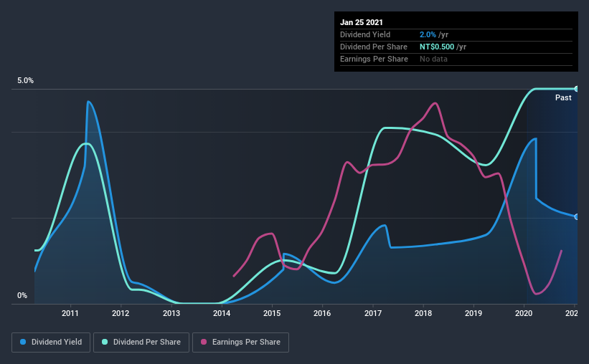Viewport: 589px width, 364px height.
Task: Click the 2015 x-axis label
Action: point(272,313)
